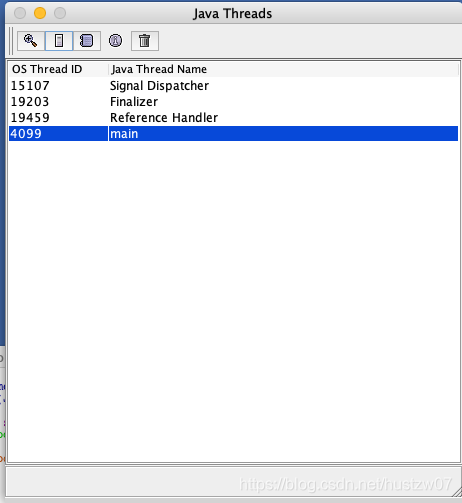Open the Stack Memory toolbar icon
Screen dimensions: 462x503
tap(59, 41)
